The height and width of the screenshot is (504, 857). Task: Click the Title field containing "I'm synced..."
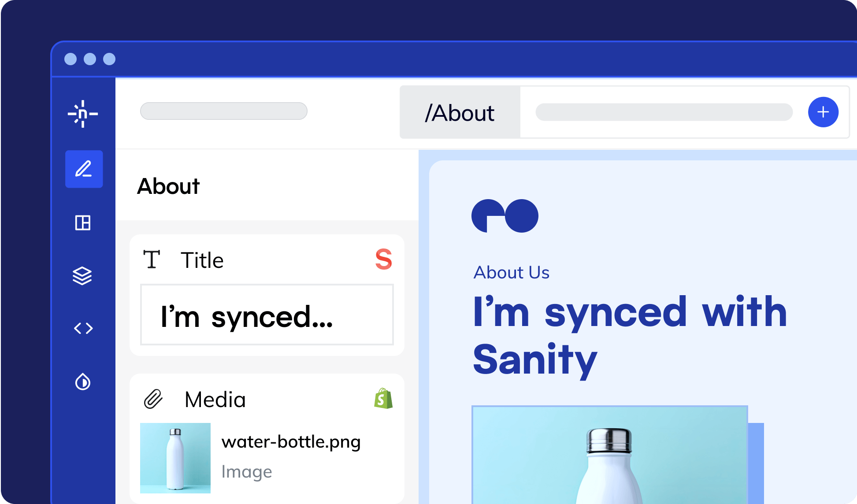(267, 315)
